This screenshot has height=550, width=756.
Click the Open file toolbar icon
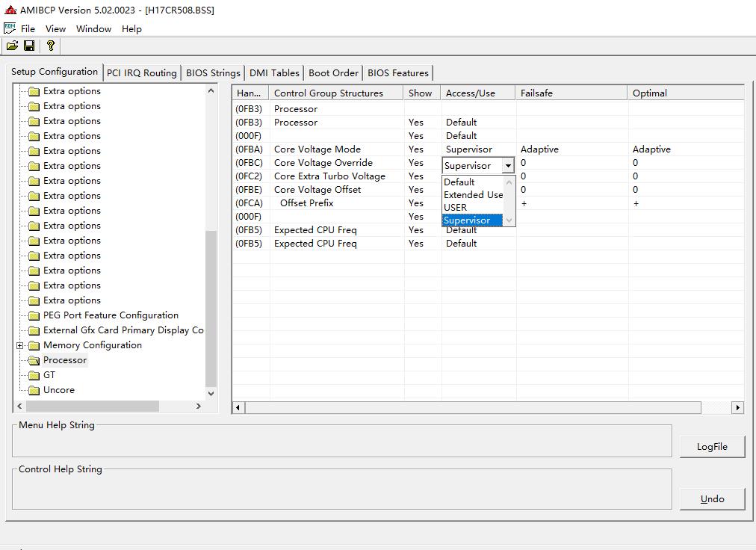[x=13, y=46]
